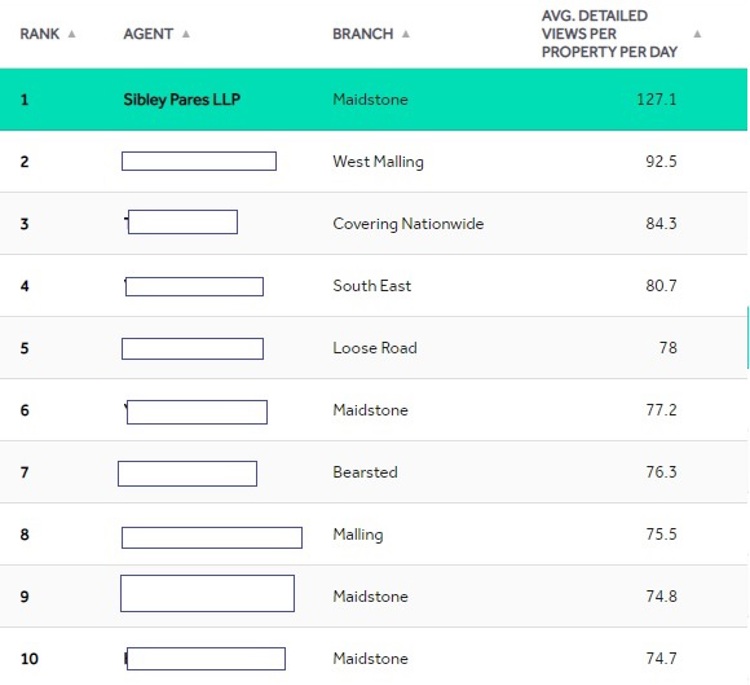Screen dimensions: 750x685
Task: Click the AVG. DETAILED VIEWS header text
Action: click(x=608, y=34)
